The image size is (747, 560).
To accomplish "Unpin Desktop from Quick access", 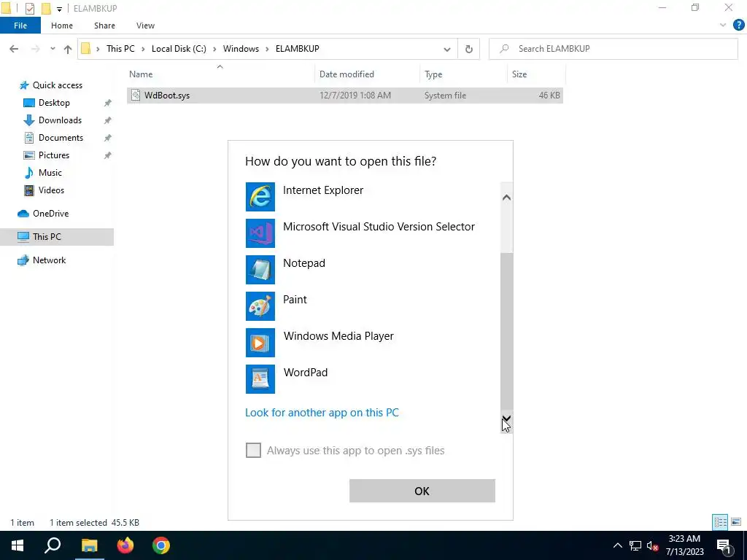I will [x=108, y=103].
